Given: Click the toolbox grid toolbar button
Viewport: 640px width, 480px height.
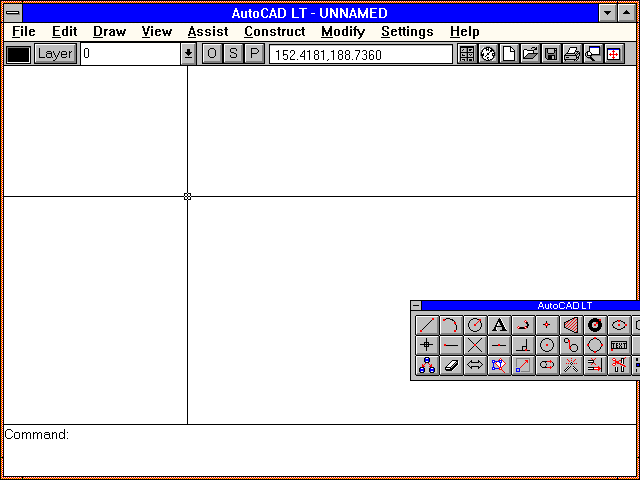Looking at the screenshot, I should 467,54.
